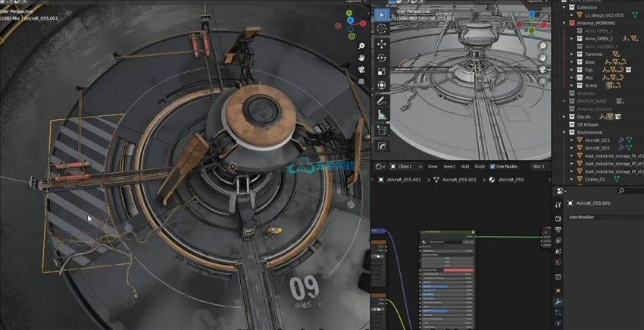This screenshot has width=644, height=330.
Task: Open the Scene properties tab
Action: (x=558, y=251)
